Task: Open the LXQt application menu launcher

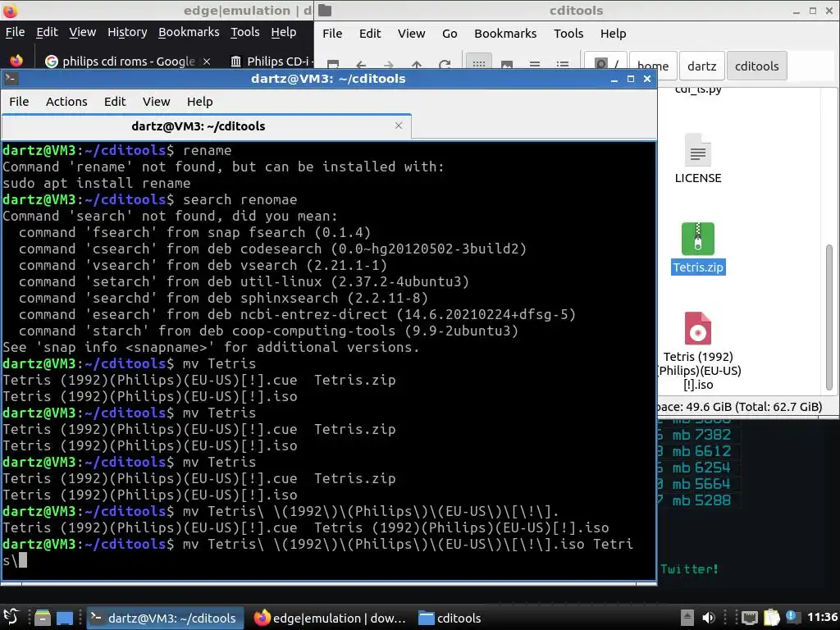Action: point(11,617)
